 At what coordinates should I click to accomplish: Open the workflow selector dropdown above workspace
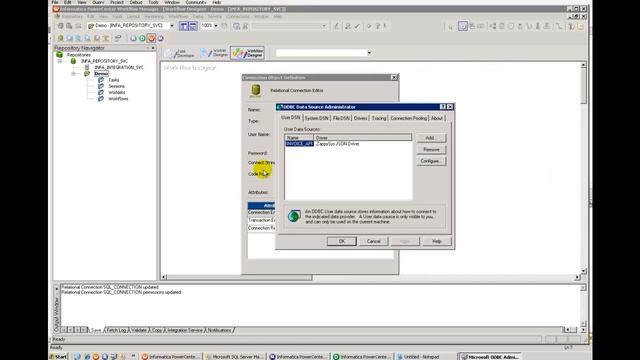(369, 53)
